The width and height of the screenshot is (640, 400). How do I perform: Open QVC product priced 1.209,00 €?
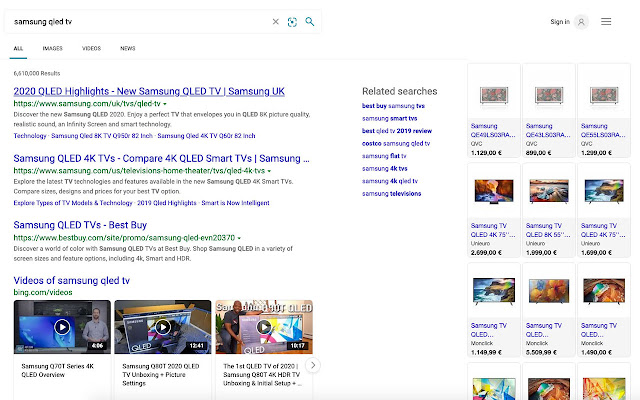(604, 110)
